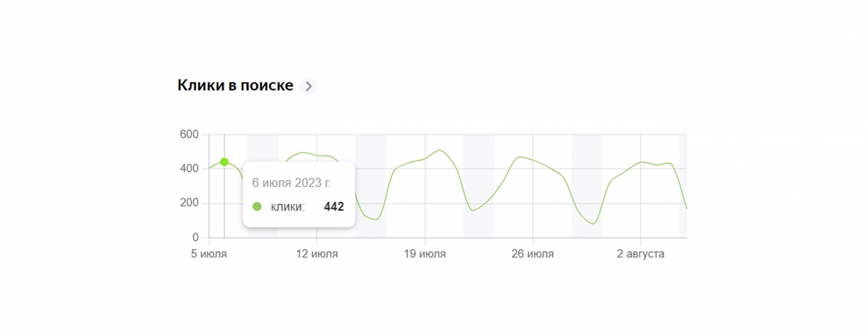This screenshot has width=868, height=336.
Task: Click the 200 y-axis label
Action: point(189,203)
